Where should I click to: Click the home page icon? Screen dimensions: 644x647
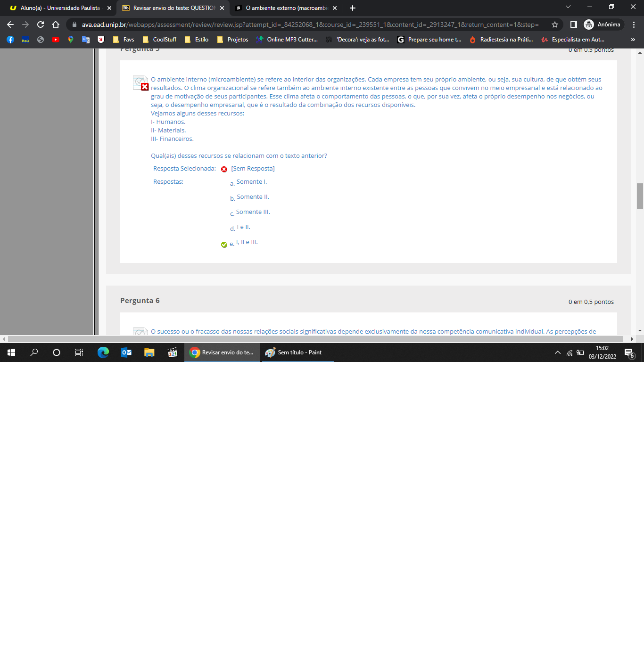pos(56,25)
